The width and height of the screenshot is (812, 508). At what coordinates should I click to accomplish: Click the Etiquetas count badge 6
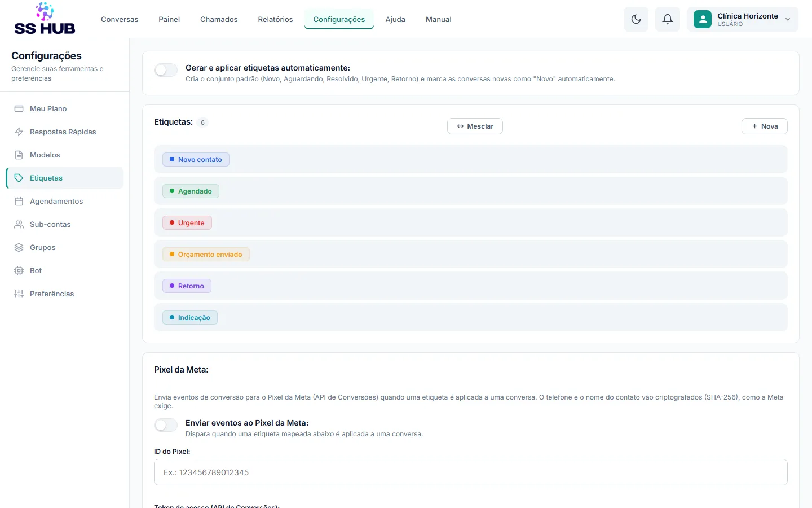click(202, 122)
